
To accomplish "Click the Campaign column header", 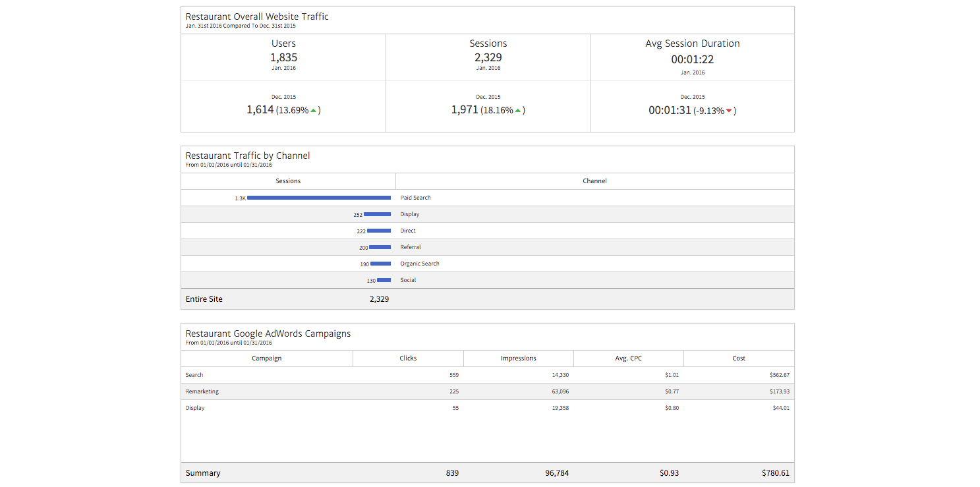I will point(267,358).
